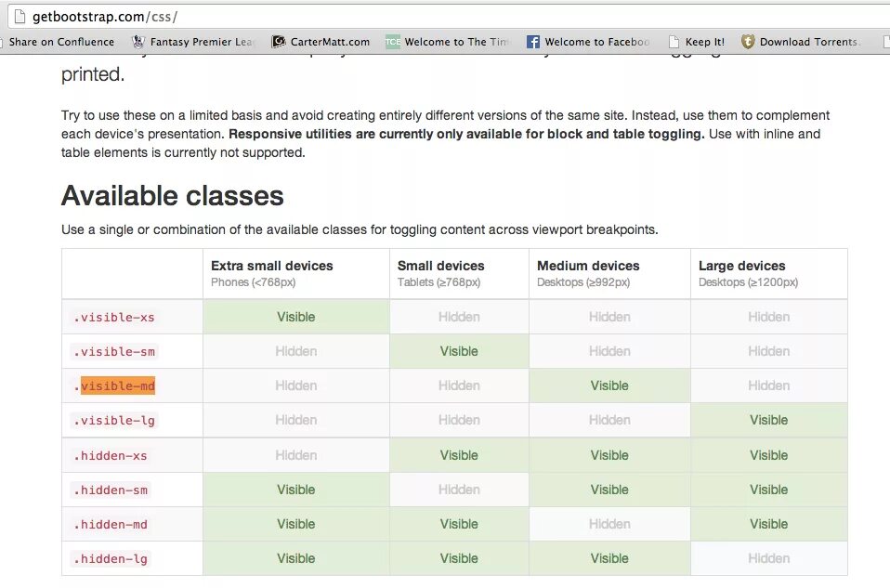Viewport: 890px width, 588px height.
Task: Open the .hidden-sm class link
Action: click(x=110, y=490)
